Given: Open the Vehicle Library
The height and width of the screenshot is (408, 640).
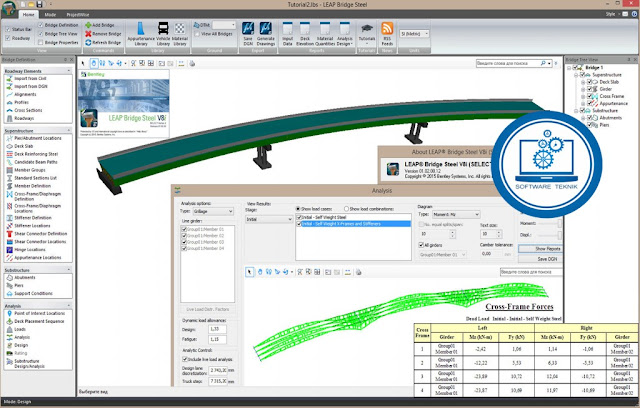Looking at the screenshot, I should tap(163, 33).
